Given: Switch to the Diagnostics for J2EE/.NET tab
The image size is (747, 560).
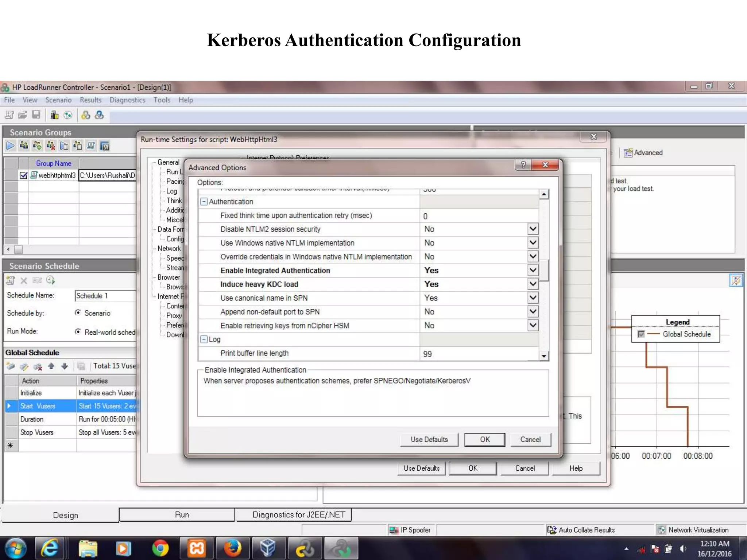Looking at the screenshot, I should tap(293, 515).
